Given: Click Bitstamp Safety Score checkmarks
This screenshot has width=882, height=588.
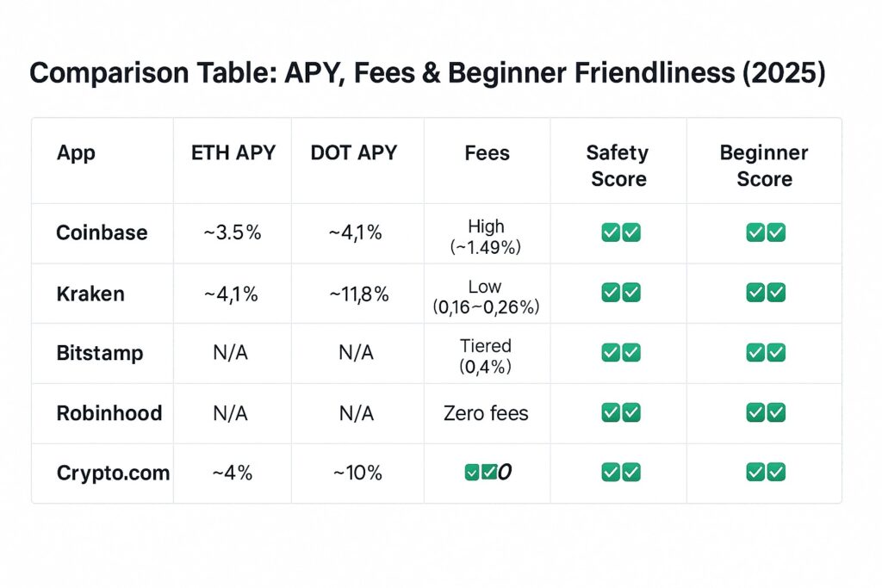Looking at the screenshot, I should click(x=621, y=352).
